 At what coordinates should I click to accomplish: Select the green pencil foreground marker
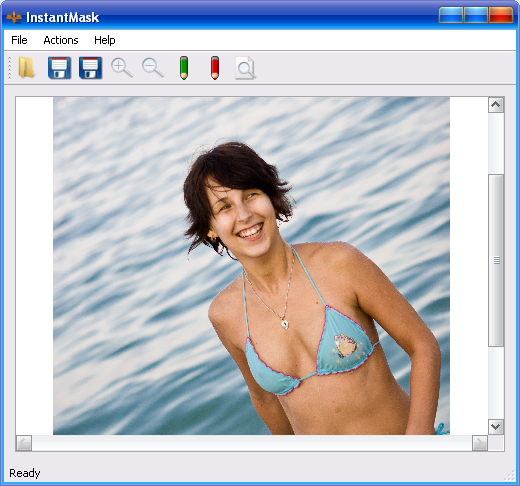coord(184,68)
